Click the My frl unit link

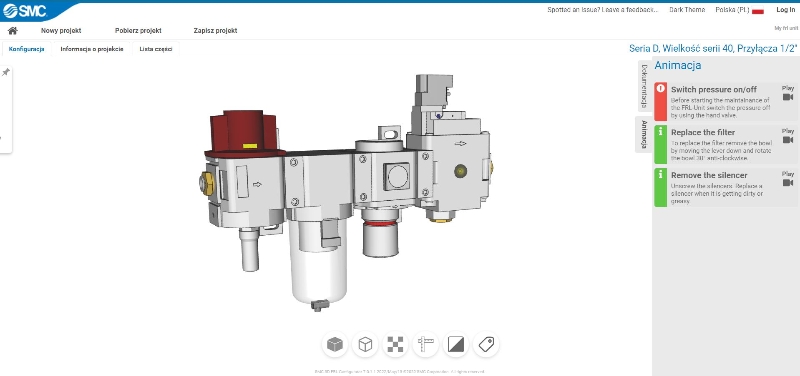(786, 29)
